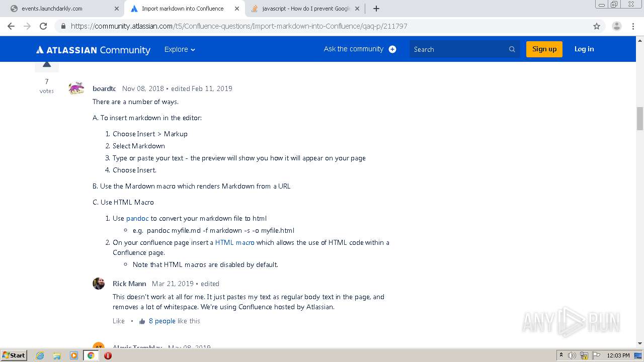Close the Import markdown into Confluence tab
This screenshot has height=362, width=644.
point(236,9)
